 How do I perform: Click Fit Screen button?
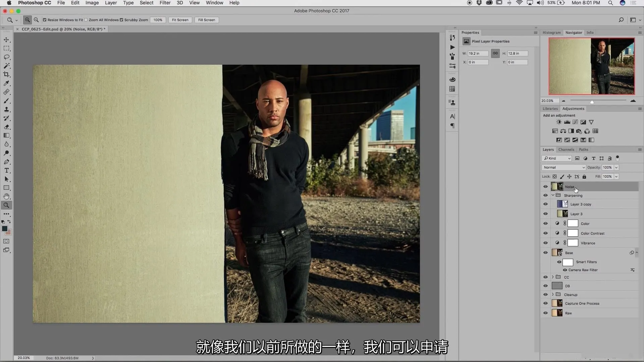(x=180, y=20)
